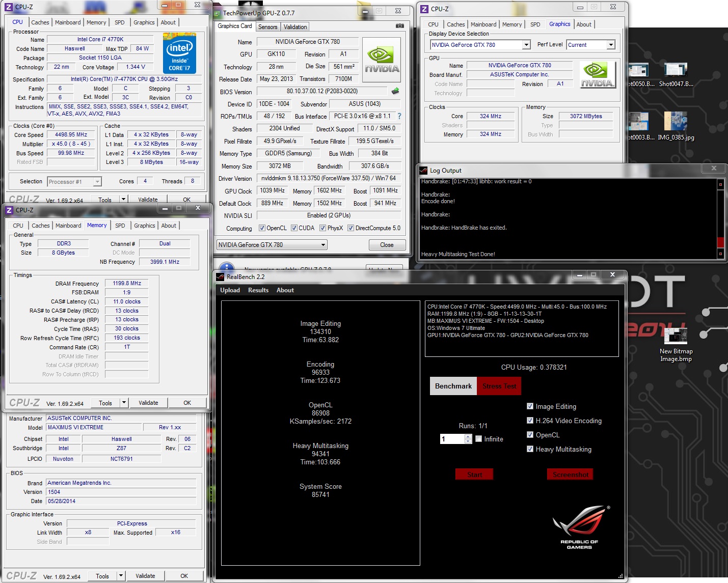Uncheck H.264 Video Encoding test
The image size is (728, 583).
(530, 421)
